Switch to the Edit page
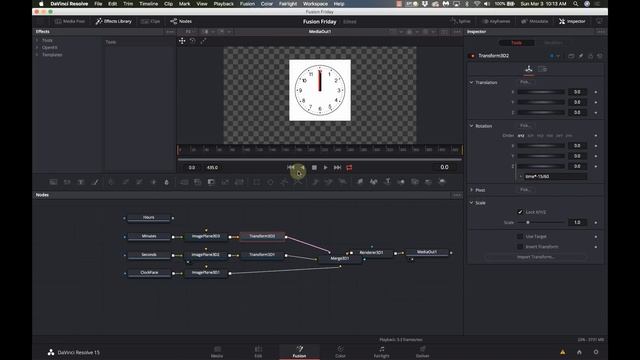This screenshot has height=360, width=640. point(258,351)
